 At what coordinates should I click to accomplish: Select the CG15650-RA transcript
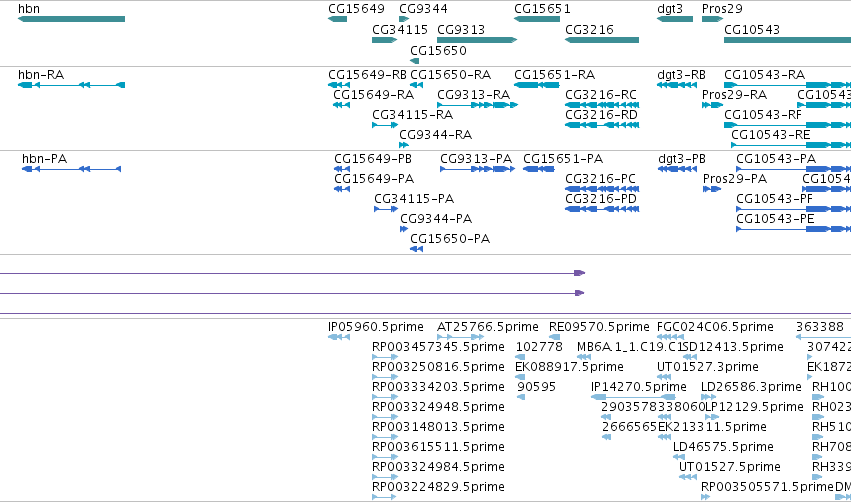[x=416, y=85]
